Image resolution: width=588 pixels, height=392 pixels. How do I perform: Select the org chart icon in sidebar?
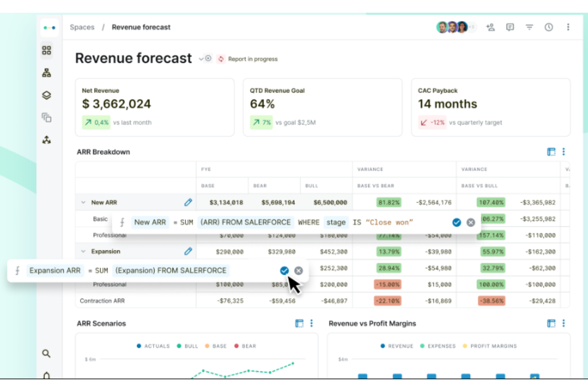46,73
